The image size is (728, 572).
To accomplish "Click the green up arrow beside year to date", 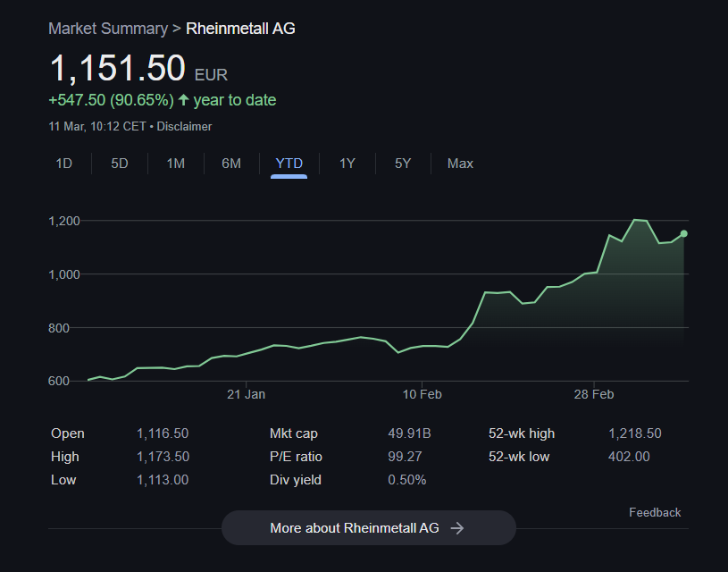I will [183, 99].
